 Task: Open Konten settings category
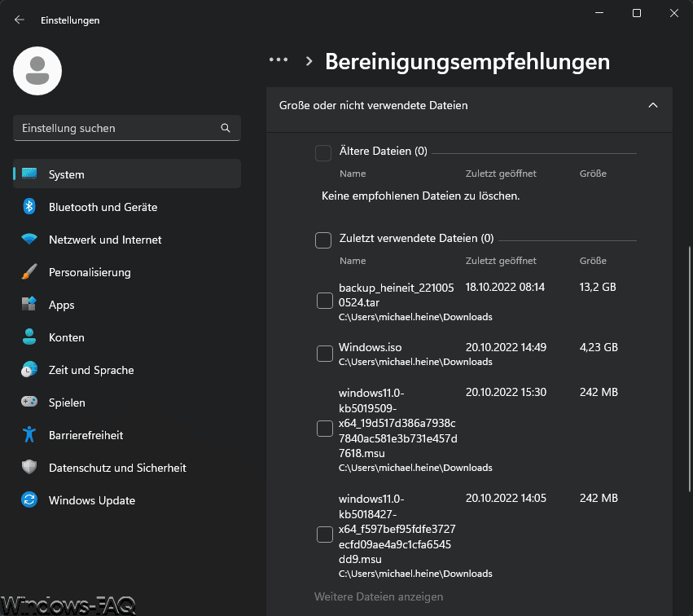tap(127, 337)
